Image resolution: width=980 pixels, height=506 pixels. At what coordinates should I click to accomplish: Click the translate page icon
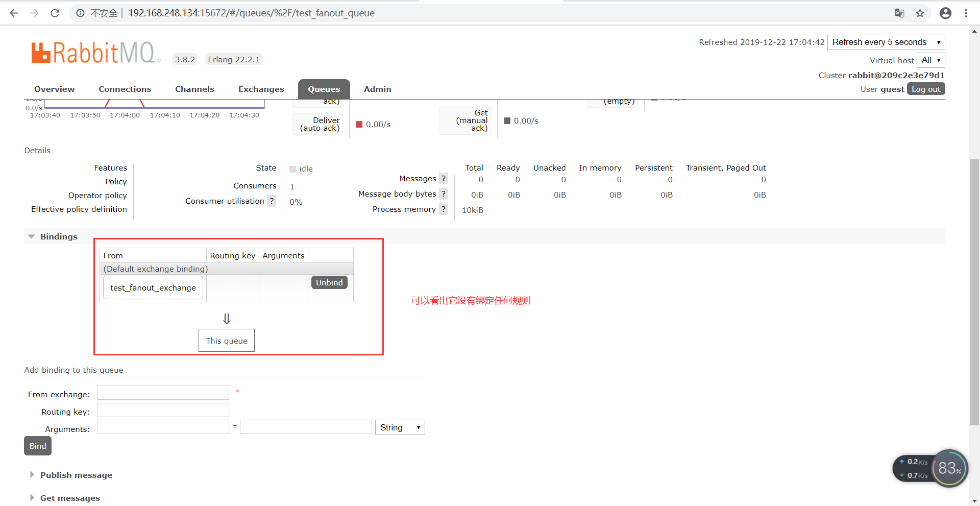pyautogui.click(x=899, y=13)
